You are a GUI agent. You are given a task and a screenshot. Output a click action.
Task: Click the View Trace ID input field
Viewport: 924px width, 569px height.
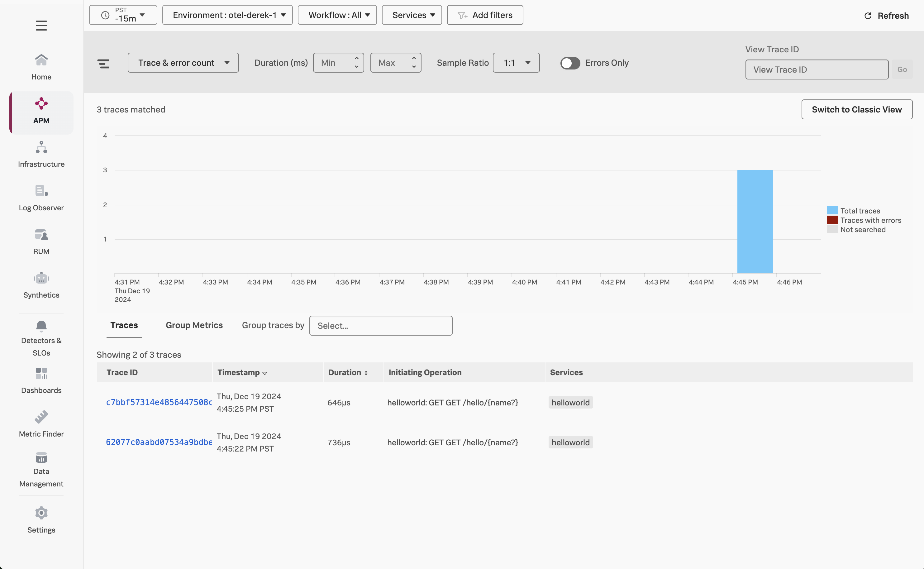click(x=817, y=69)
